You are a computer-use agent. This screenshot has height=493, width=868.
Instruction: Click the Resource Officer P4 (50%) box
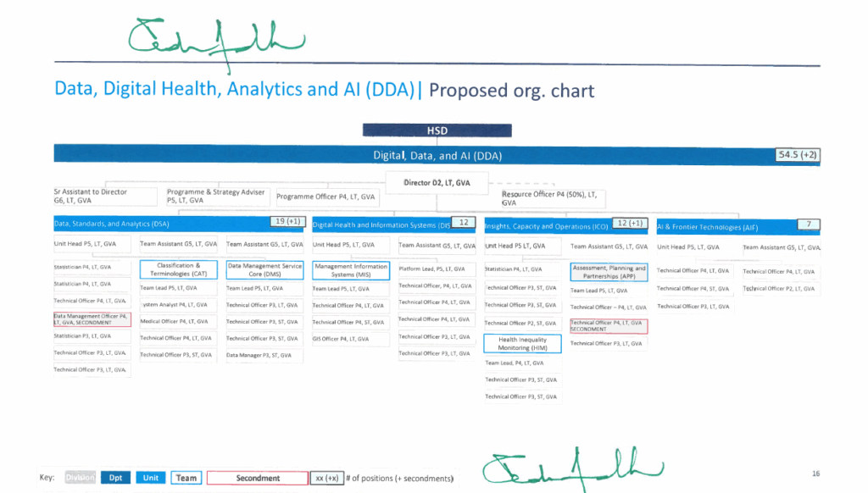tap(551, 198)
